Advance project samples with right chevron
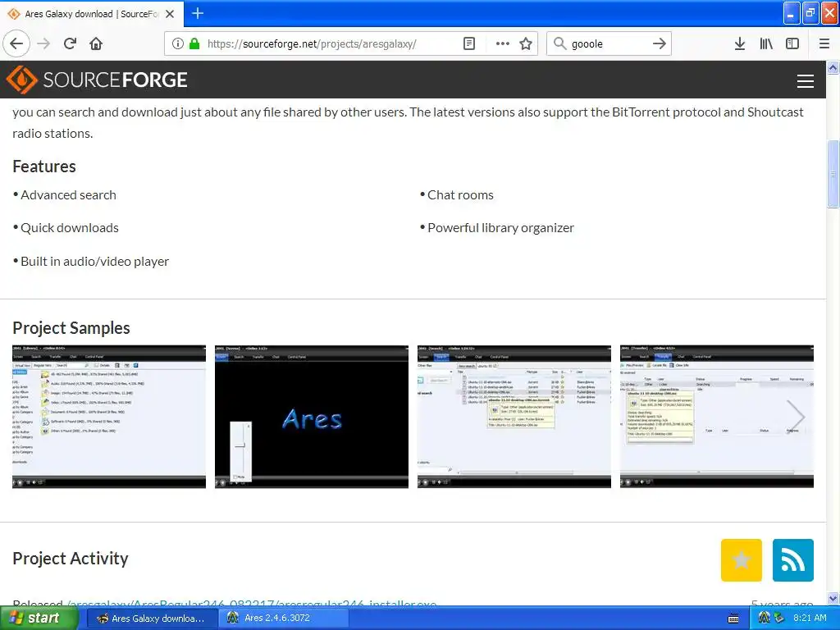Image resolution: width=840 pixels, height=630 pixels. 796,416
